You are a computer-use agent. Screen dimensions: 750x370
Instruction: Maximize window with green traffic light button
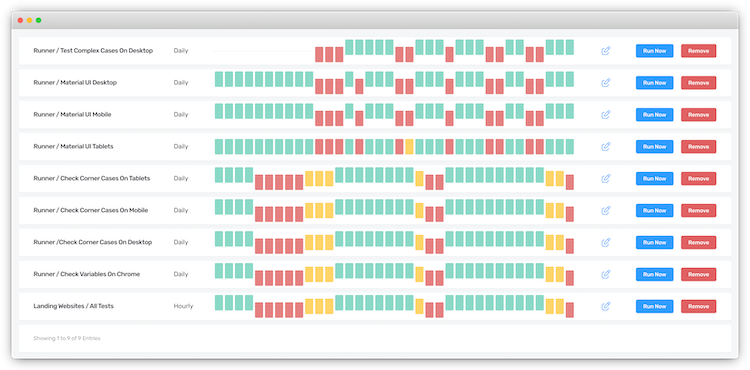(38, 21)
